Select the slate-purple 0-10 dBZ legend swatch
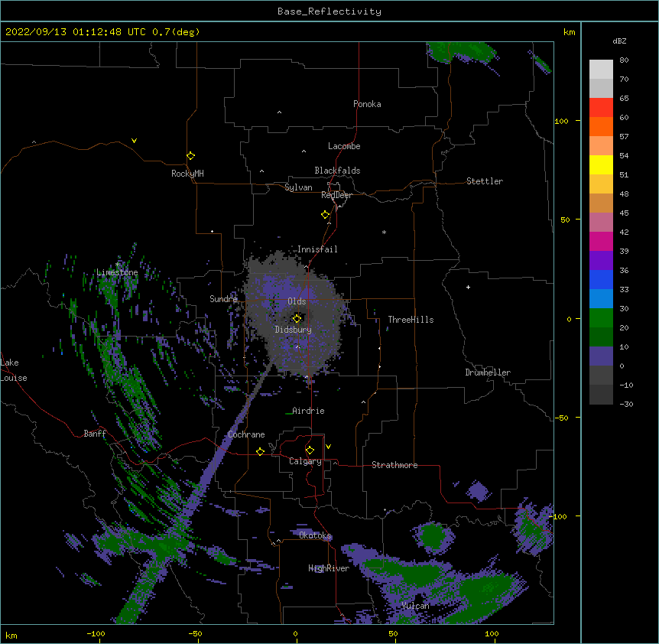 pyautogui.click(x=601, y=356)
